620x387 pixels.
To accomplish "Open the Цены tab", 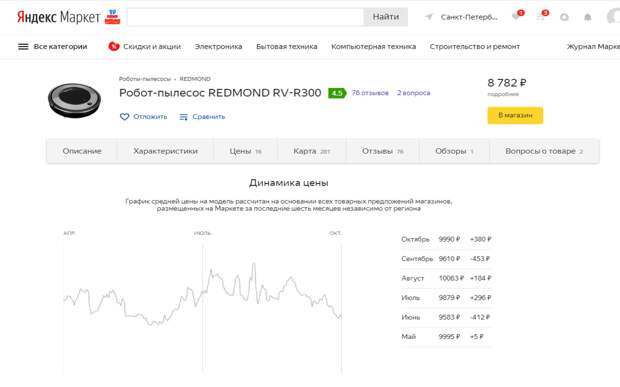I will (x=246, y=151).
